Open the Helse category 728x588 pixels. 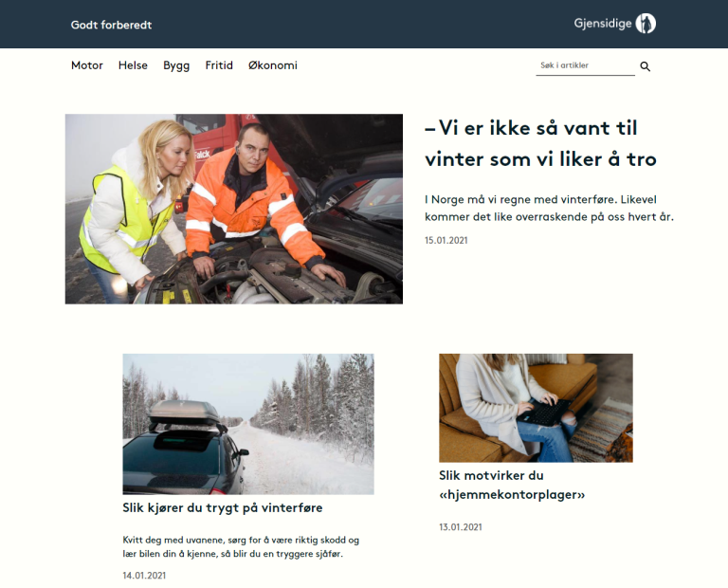(x=133, y=65)
